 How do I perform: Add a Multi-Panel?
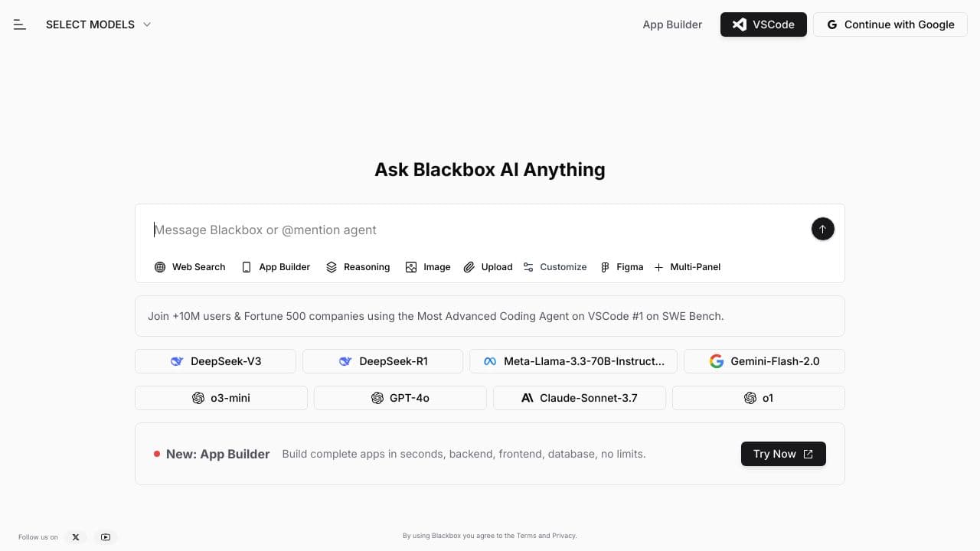coord(687,267)
